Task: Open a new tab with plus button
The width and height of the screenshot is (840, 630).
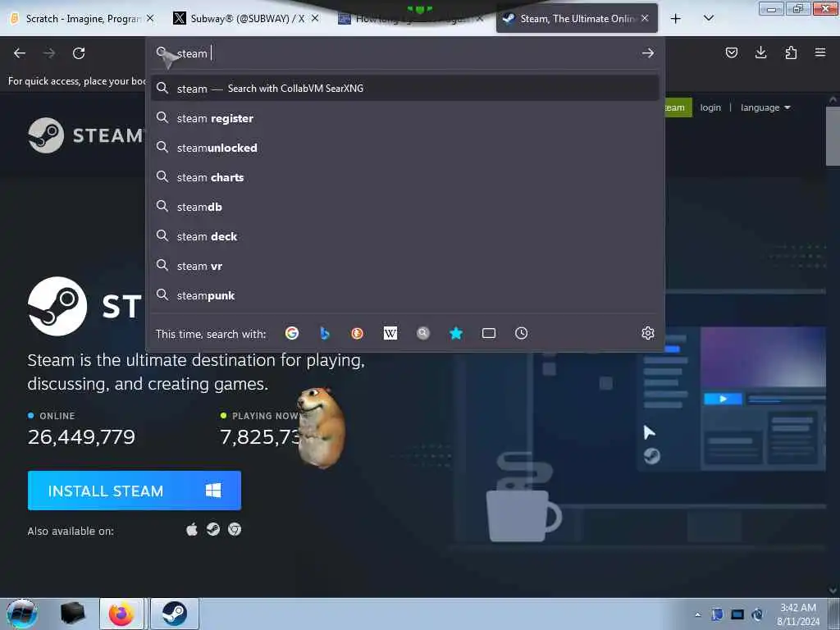Action: (x=676, y=19)
